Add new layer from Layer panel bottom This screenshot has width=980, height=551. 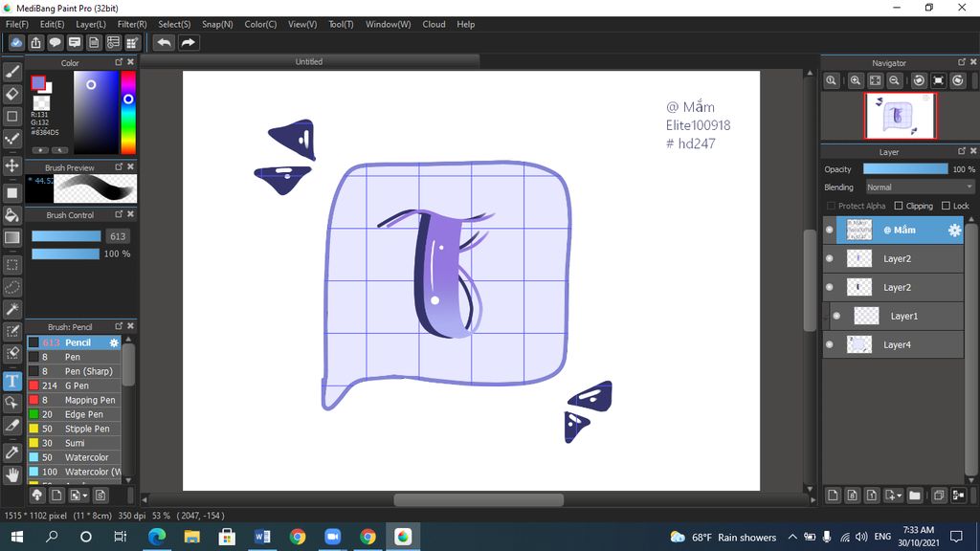(833, 496)
